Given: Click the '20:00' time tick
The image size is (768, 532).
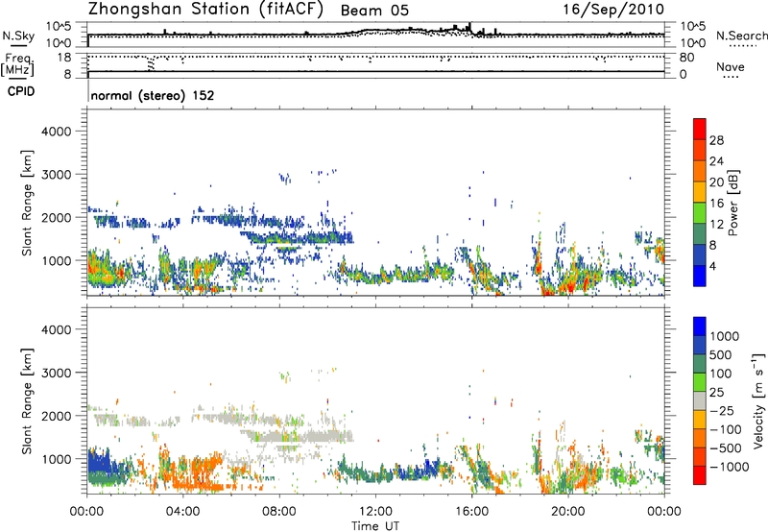Looking at the screenshot, I should (568, 512).
